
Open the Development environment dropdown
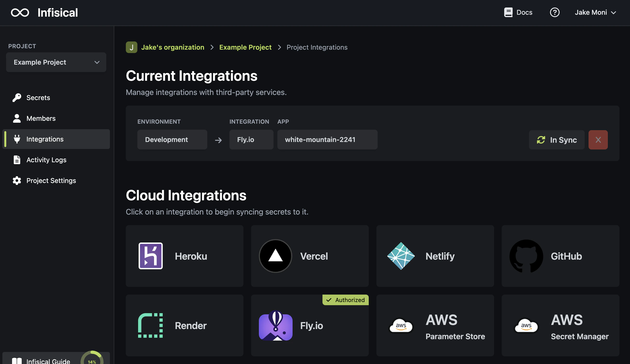[172, 140]
